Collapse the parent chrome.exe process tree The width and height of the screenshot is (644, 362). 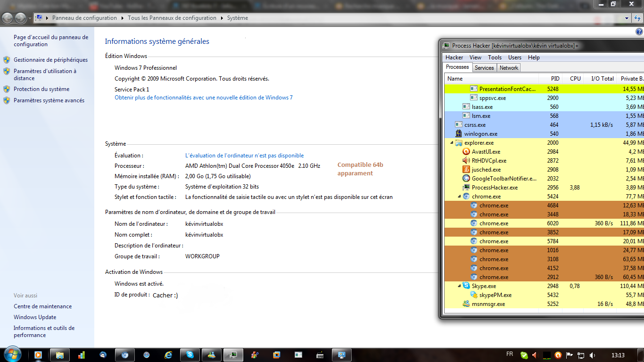[460, 197]
